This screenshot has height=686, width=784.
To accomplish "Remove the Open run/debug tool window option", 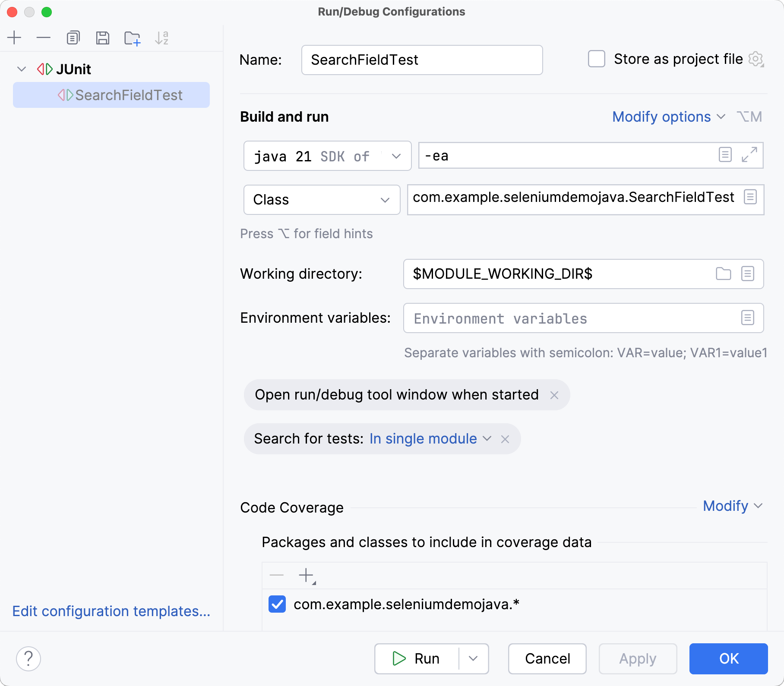I will 555,394.
